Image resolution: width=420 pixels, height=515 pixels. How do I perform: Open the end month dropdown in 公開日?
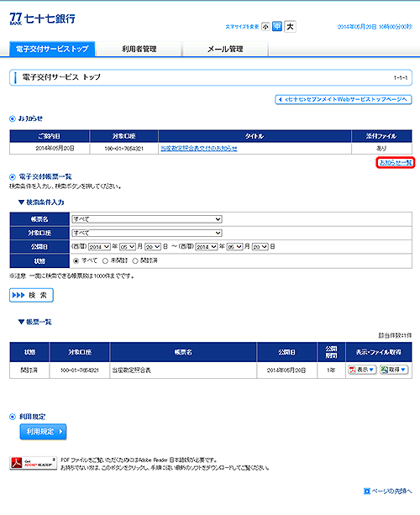(235, 247)
